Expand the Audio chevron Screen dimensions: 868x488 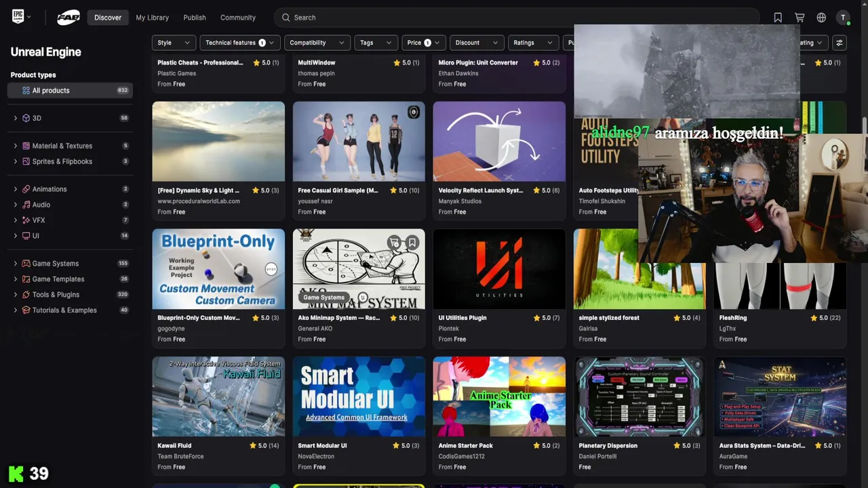[x=16, y=205]
